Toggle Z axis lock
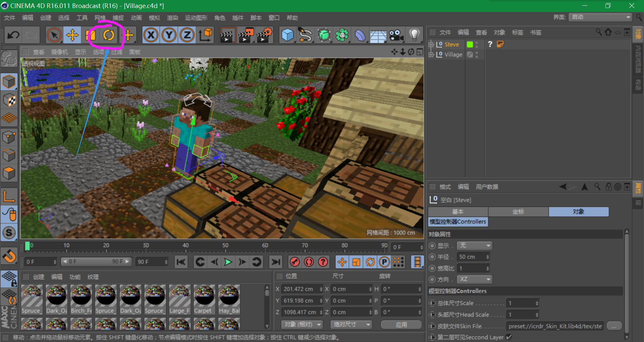 pyautogui.click(x=187, y=35)
